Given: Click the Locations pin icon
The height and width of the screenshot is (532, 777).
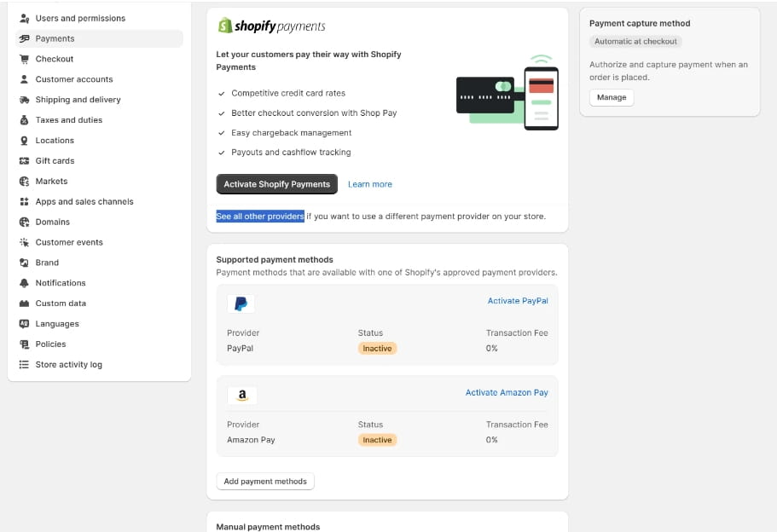Looking at the screenshot, I should (x=24, y=140).
